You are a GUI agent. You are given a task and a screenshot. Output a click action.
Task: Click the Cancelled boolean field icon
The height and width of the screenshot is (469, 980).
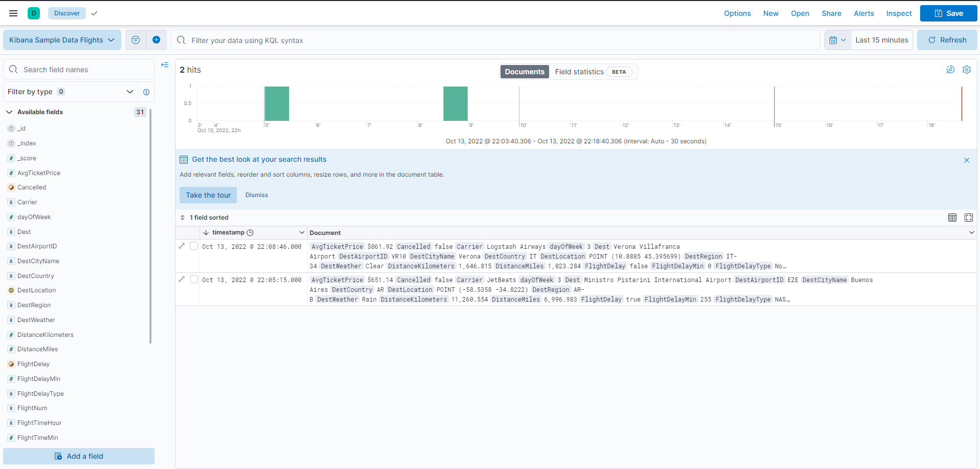[11, 187]
